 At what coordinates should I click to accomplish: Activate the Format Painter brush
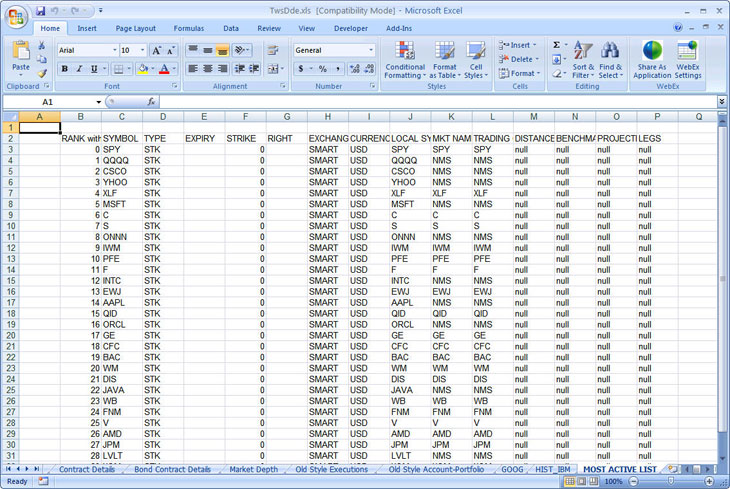pos(42,73)
